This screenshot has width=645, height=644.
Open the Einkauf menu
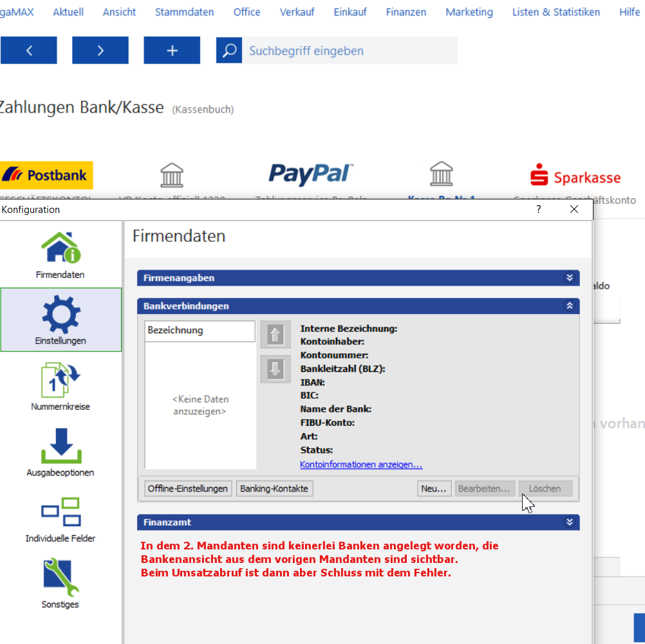[350, 12]
